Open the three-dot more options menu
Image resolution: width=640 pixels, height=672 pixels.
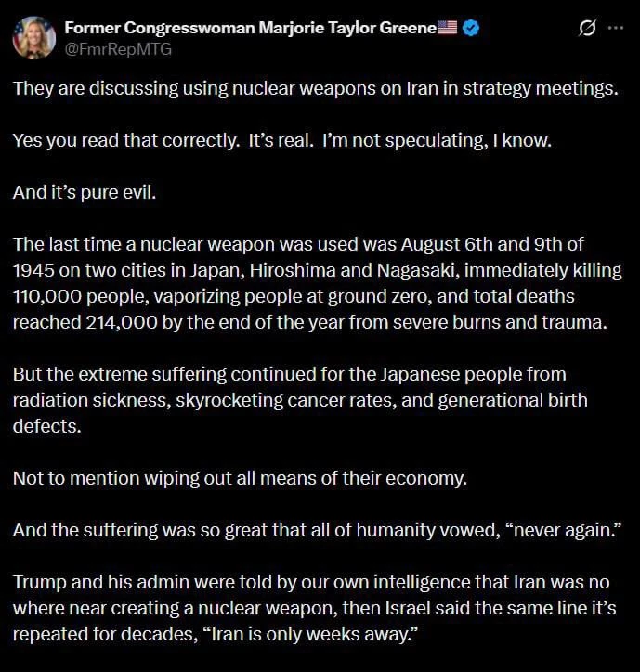(616, 28)
